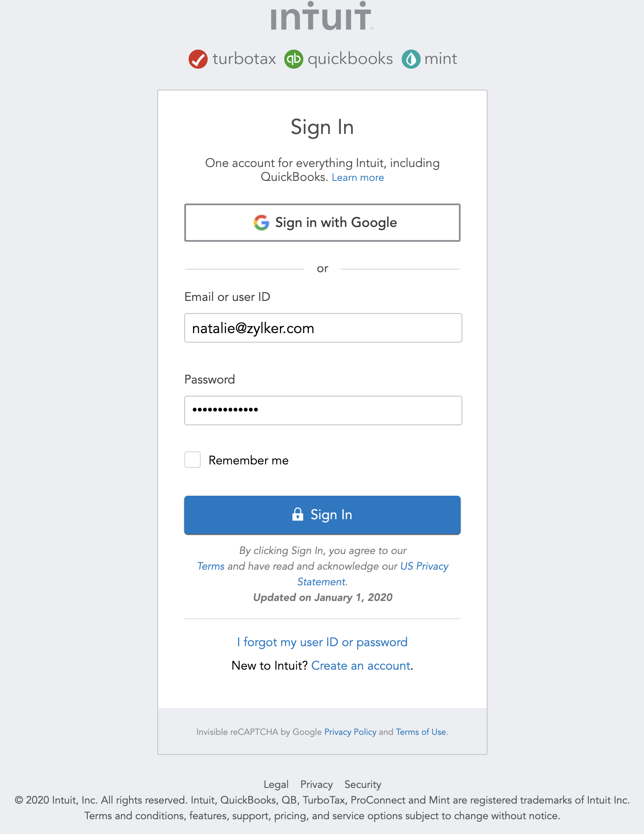Click the Google G logo

point(261,223)
